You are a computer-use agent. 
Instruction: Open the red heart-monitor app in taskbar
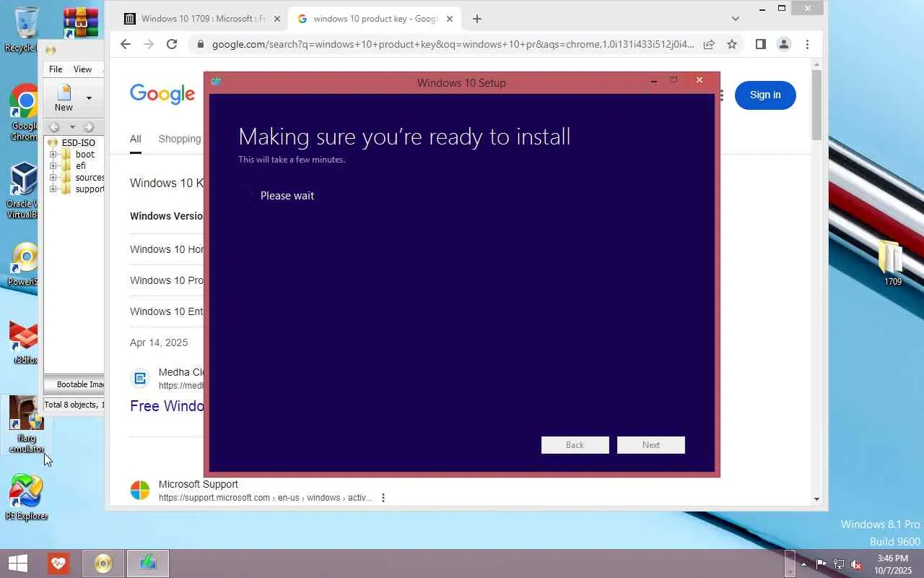tap(58, 564)
